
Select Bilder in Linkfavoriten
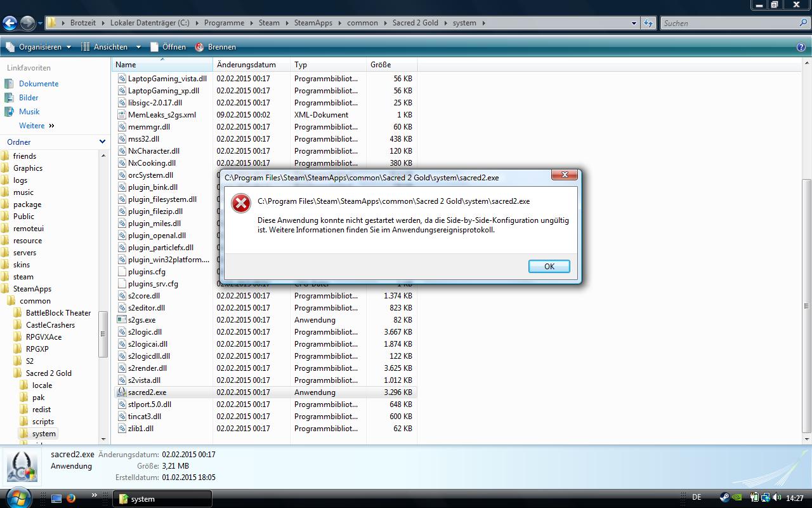(x=29, y=98)
